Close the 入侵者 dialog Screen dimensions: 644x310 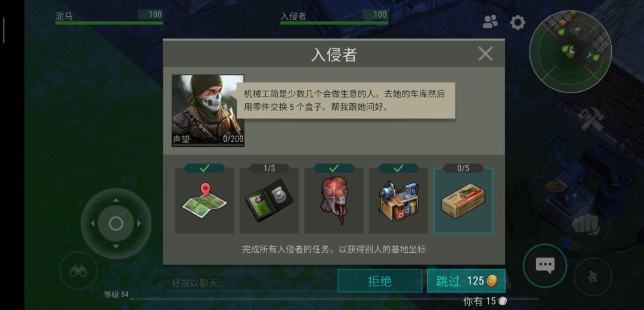tap(485, 54)
